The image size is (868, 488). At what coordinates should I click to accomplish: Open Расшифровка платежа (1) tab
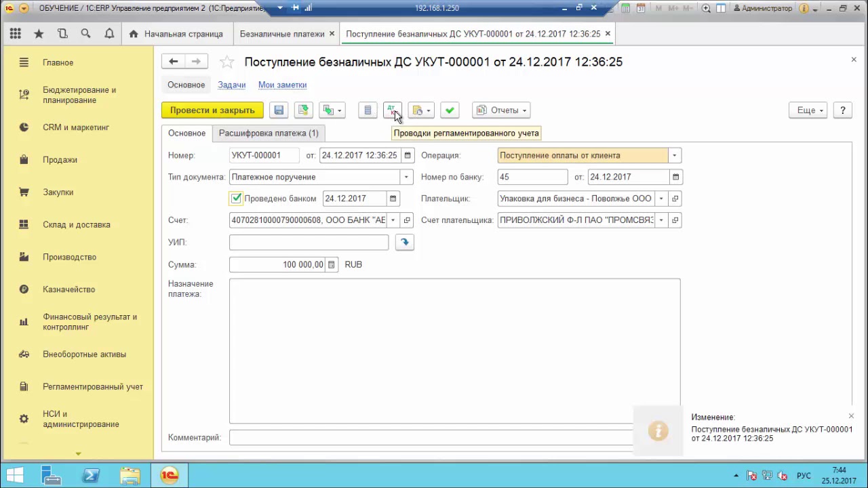[269, 134]
